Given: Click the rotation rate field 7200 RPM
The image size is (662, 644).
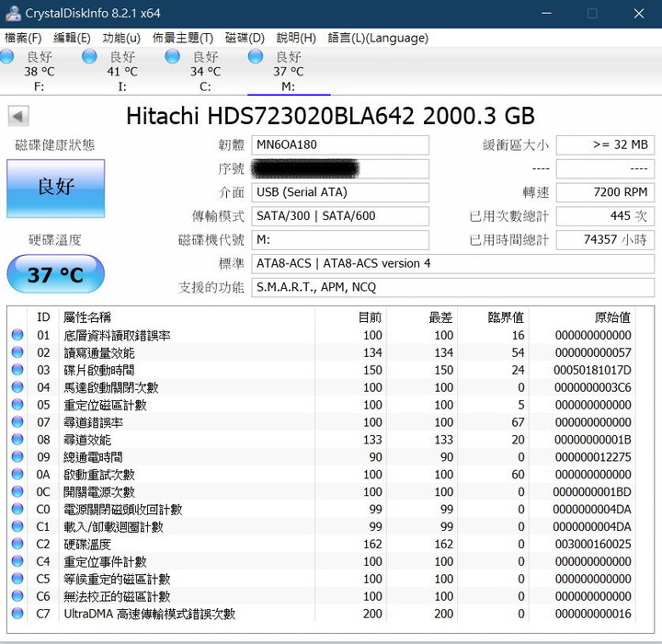Looking at the screenshot, I should 605,192.
